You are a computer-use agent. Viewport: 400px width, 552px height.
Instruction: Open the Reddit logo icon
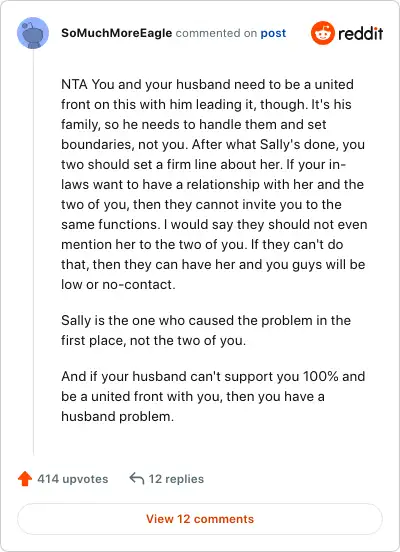[x=323, y=33]
